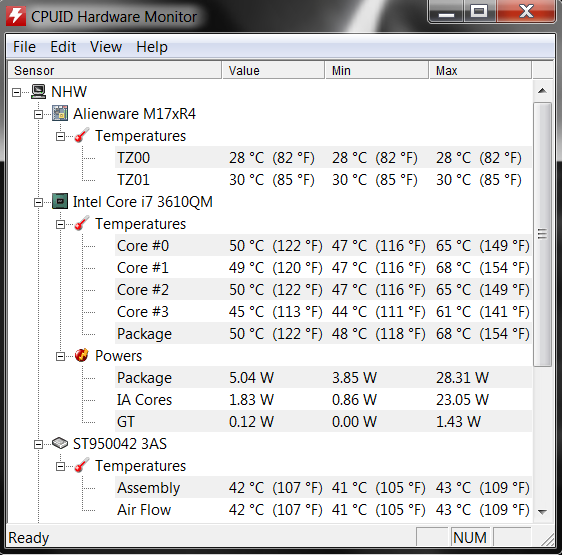Click the scrollbar up arrow
The image size is (562, 555).
542,91
